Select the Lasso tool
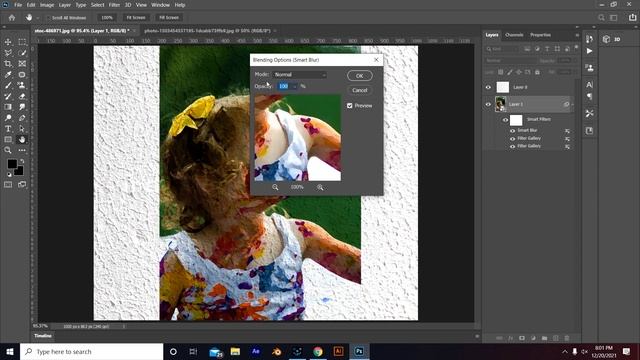The image size is (640, 360). pyautogui.click(x=8, y=53)
